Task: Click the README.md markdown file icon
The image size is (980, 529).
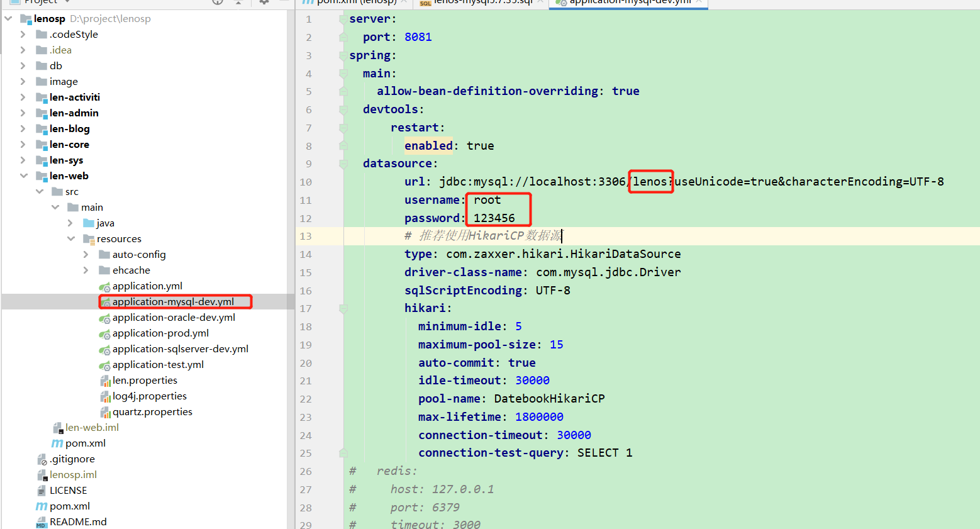Action: coord(42,523)
